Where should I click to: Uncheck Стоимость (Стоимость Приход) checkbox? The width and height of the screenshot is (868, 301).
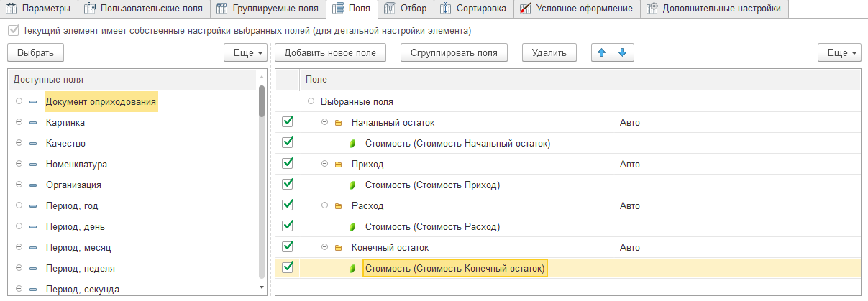coord(288,185)
